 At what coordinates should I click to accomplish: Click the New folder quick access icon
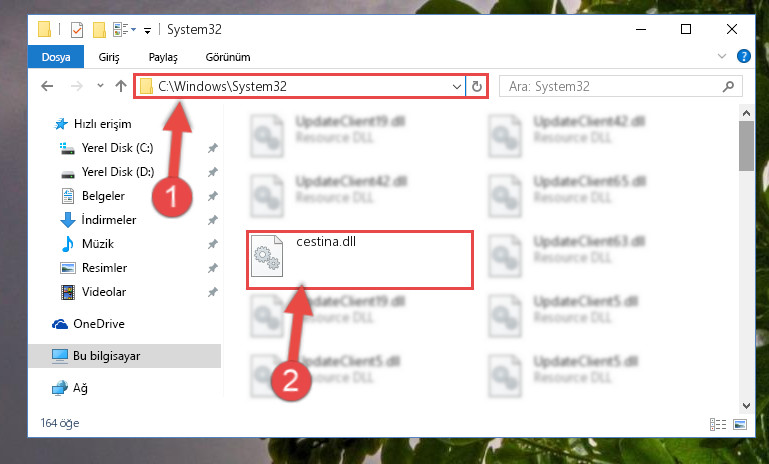pyautogui.click(x=99, y=30)
